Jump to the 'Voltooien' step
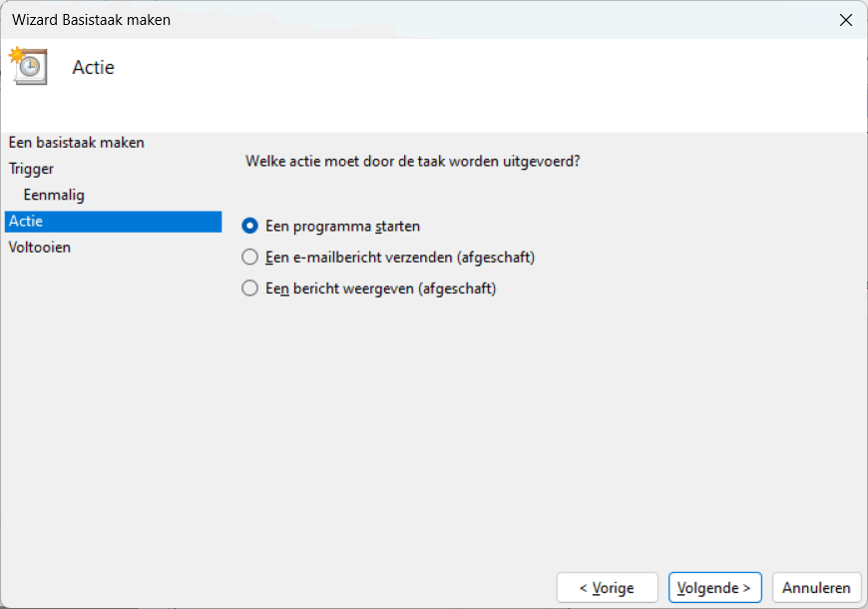Viewport: 868px width, 609px height. (40, 247)
